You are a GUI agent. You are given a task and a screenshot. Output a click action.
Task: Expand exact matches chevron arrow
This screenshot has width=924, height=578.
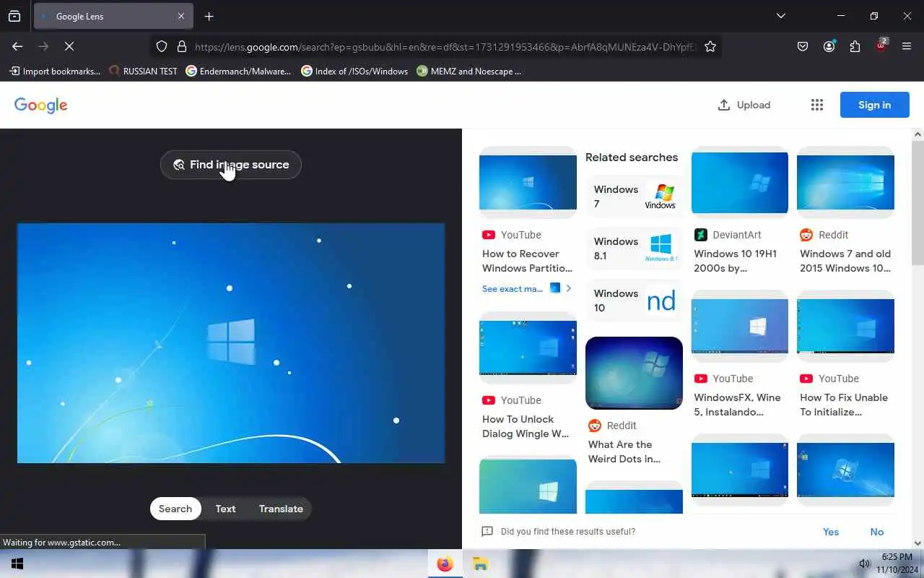569,288
